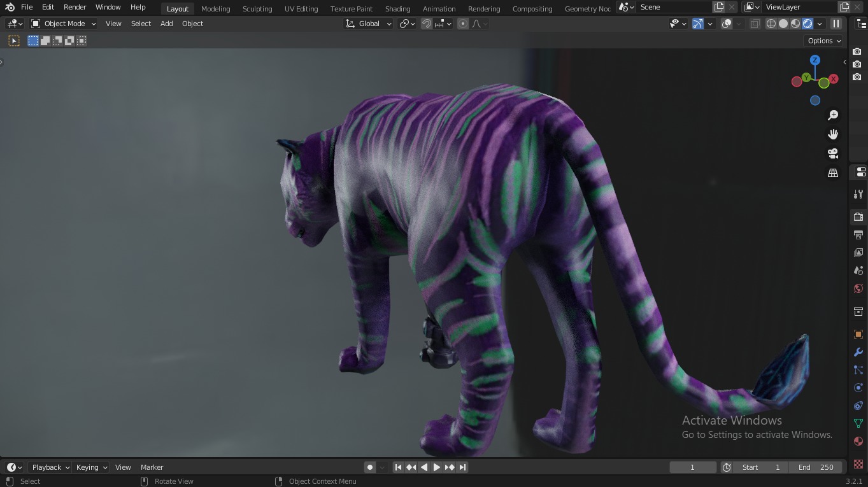Open the Global transform orientation dropdown
This screenshot has height=487, width=868.
coord(369,24)
